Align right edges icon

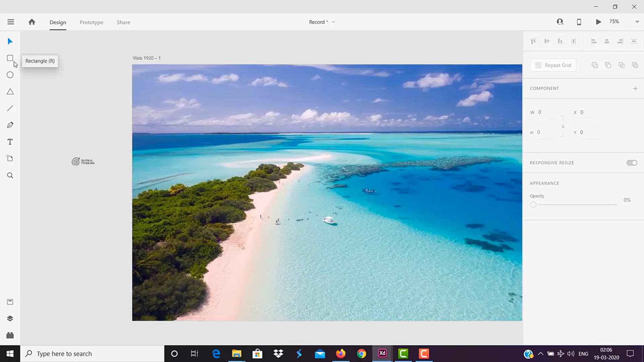pyautogui.click(x=621, y=41)
